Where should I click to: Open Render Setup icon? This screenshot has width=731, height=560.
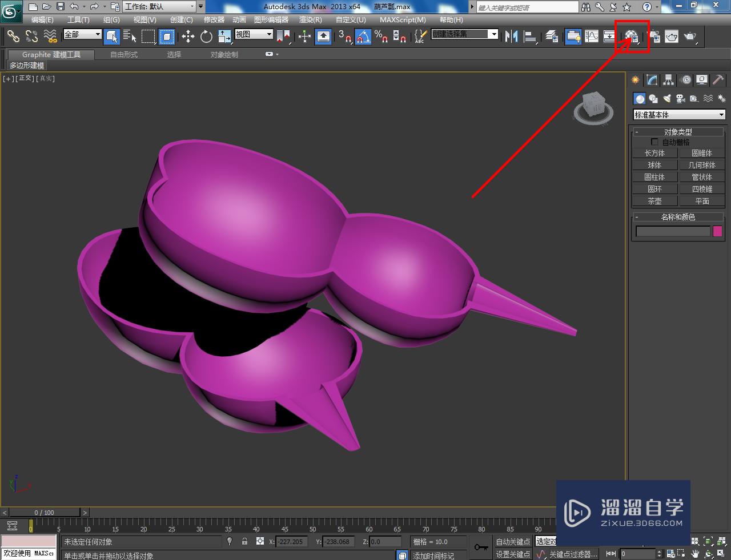(x=654, y=37)
